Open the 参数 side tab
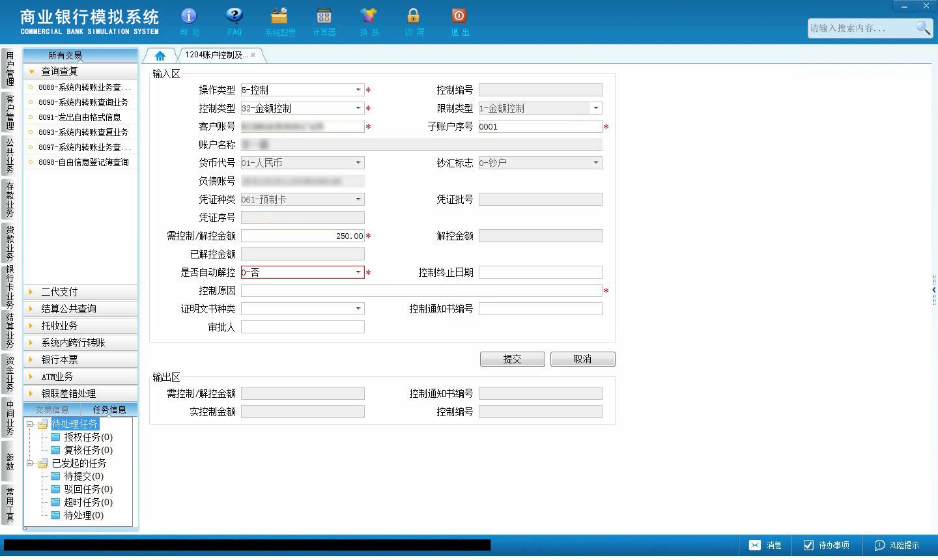The height and width of the screenshot is (560, 938). pyautogui.click(x=10, y=461)
